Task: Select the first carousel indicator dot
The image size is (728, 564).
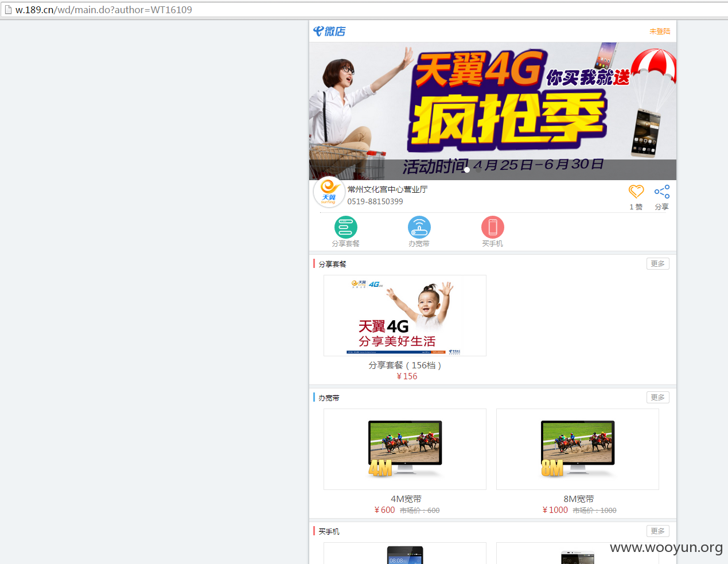Action: (x=467, y=170)
